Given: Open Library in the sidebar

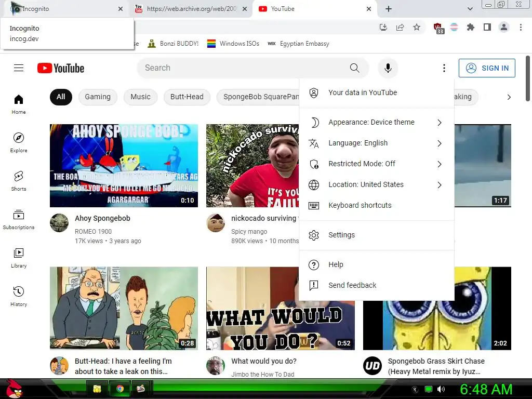Looking at the screenshot, I should 19,258.
